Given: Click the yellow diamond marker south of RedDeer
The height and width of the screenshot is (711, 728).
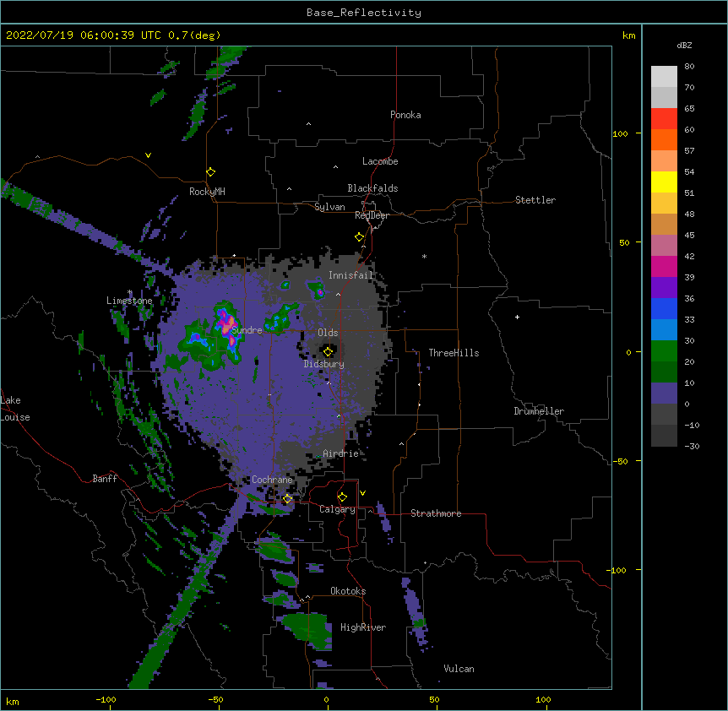Looking at the screenshot, I should 360,237.
